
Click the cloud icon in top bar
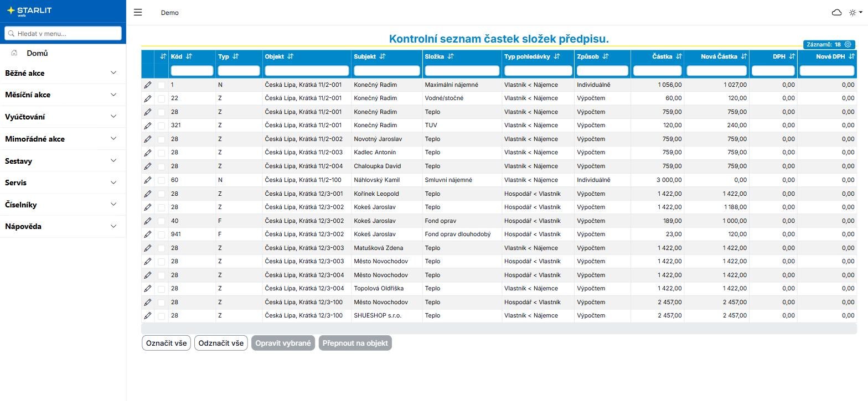point(837,12)
